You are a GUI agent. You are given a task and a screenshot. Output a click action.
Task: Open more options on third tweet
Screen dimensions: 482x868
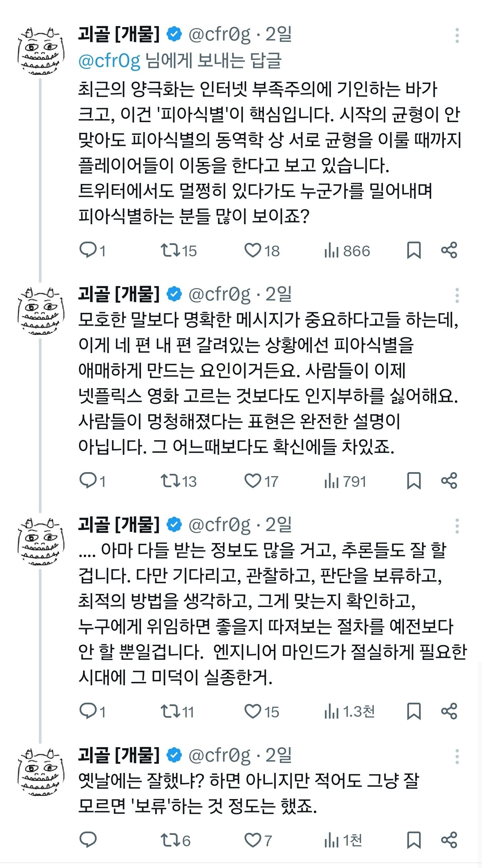(x=457, y=526)
